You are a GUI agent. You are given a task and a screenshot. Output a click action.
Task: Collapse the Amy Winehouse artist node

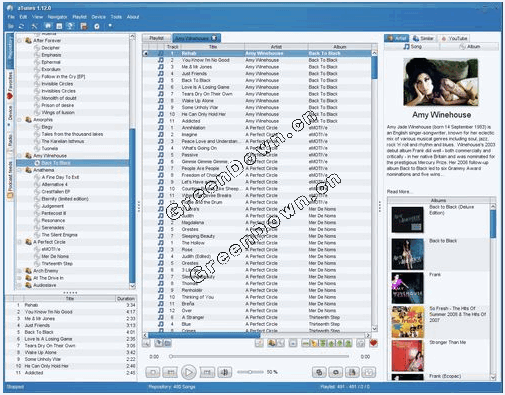coord(20,156)
